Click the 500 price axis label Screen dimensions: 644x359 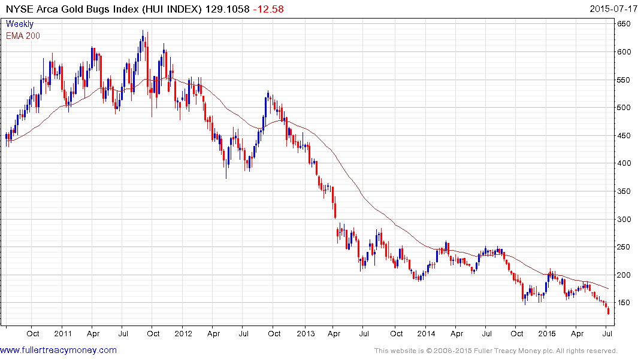624,108
